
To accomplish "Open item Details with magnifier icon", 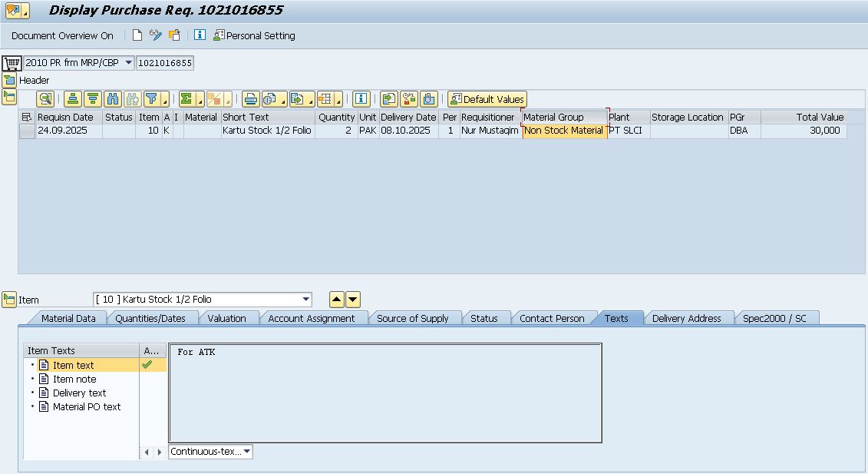I will (45, 99).
